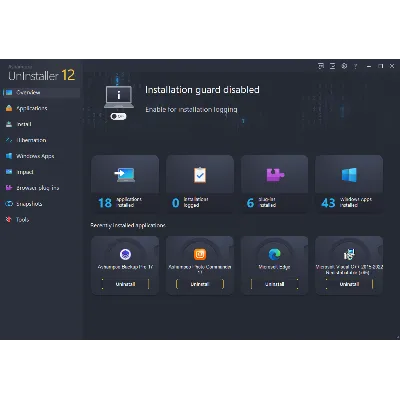The width and height of the screenshot is (400, 400).
Task: Open help question mark in title bar
Action: pyautogui.click(x=356, y=66)
